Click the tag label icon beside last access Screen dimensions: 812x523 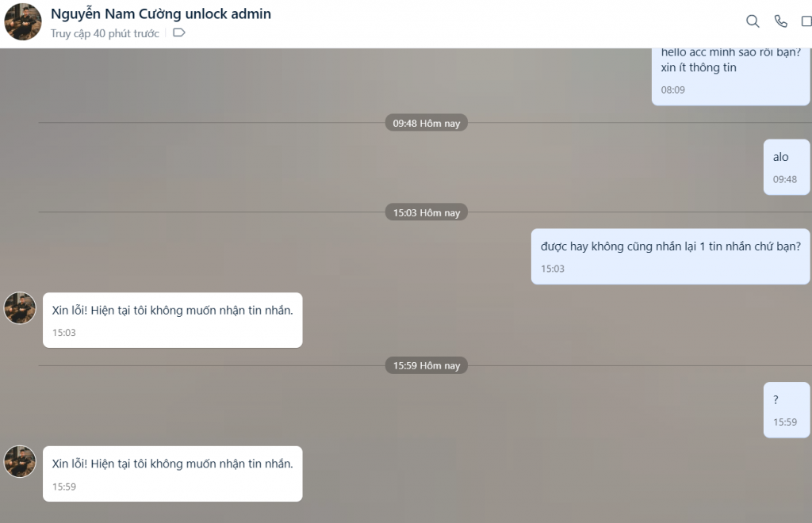click(178, 32)
